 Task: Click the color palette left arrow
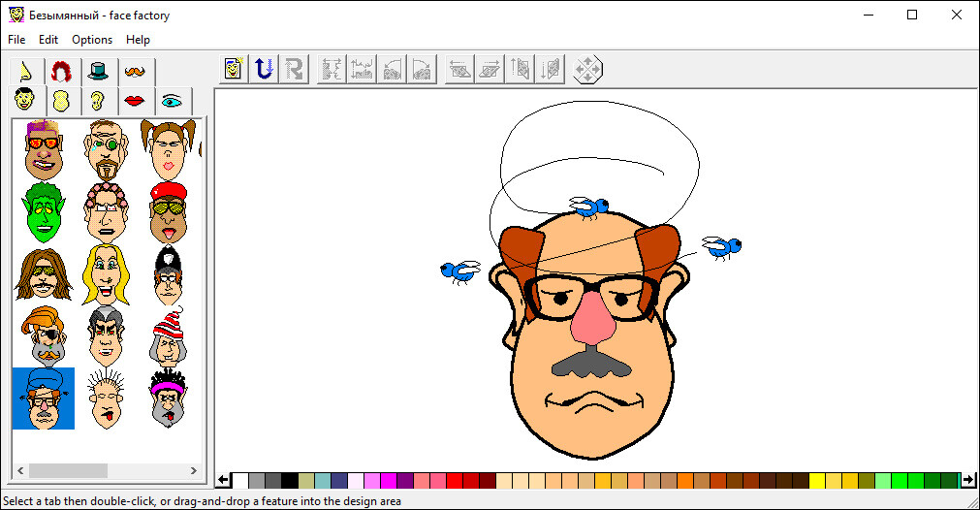point(223,480)
